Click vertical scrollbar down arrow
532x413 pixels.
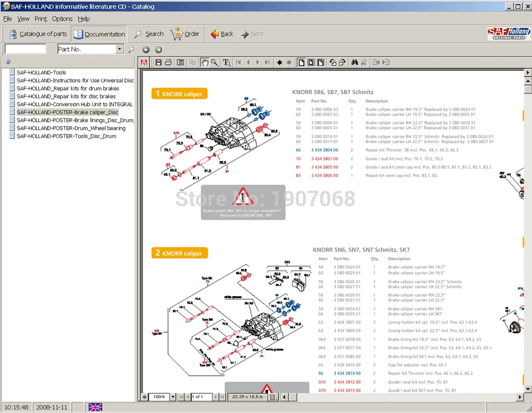[528, 389]
